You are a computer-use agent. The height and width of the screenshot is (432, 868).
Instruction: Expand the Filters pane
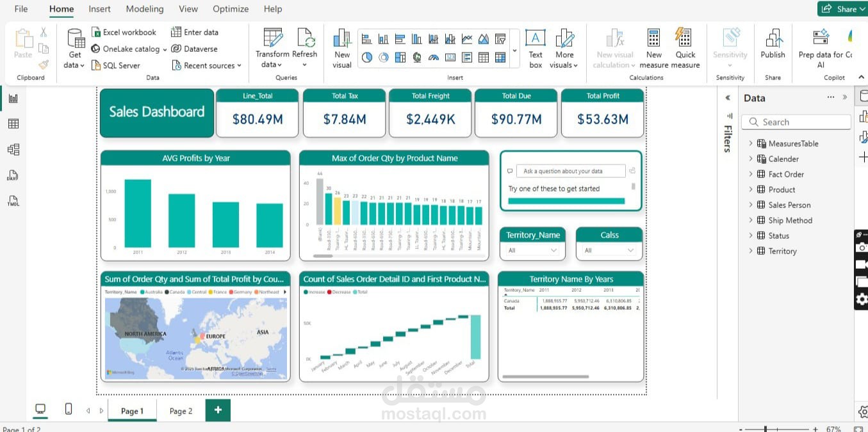pyautogui.click(x=728, y=98)
